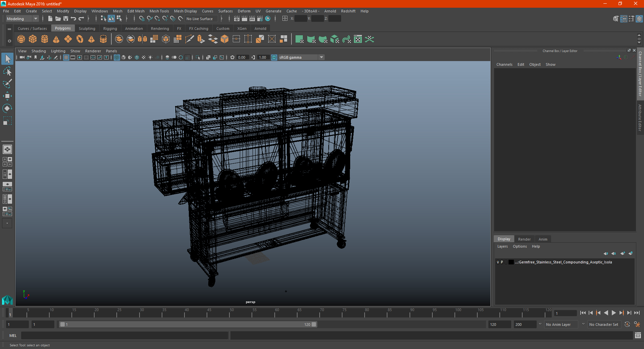Switch to Sculpting shelf tab
Viewport: 644px width, 349px height.
click(x=87, y=29)
